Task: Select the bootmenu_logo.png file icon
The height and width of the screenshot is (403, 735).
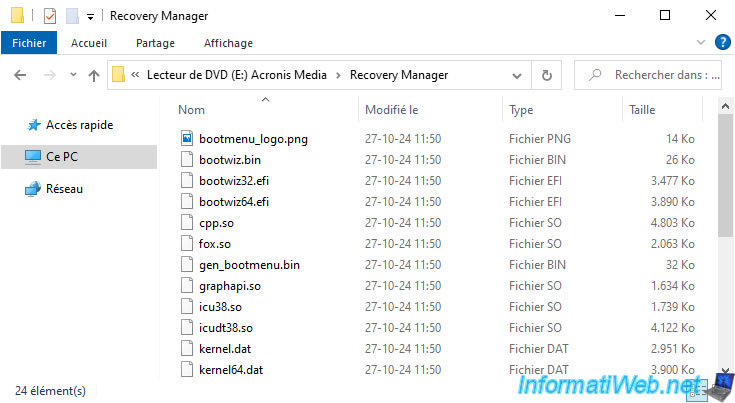Action: point(186,139)
